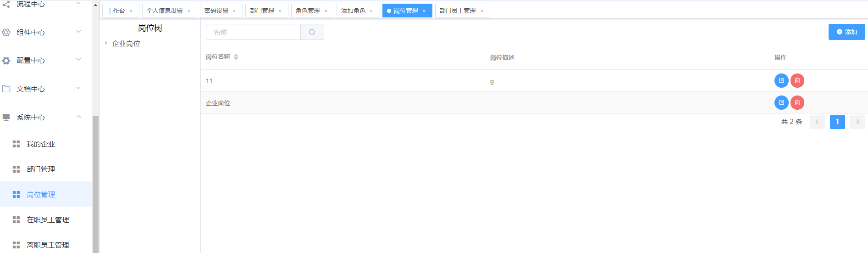The width and height of the screenshot is (868, 253).
Task: Close the 部门员工管理 tab
Action: (x=482, y=11)
